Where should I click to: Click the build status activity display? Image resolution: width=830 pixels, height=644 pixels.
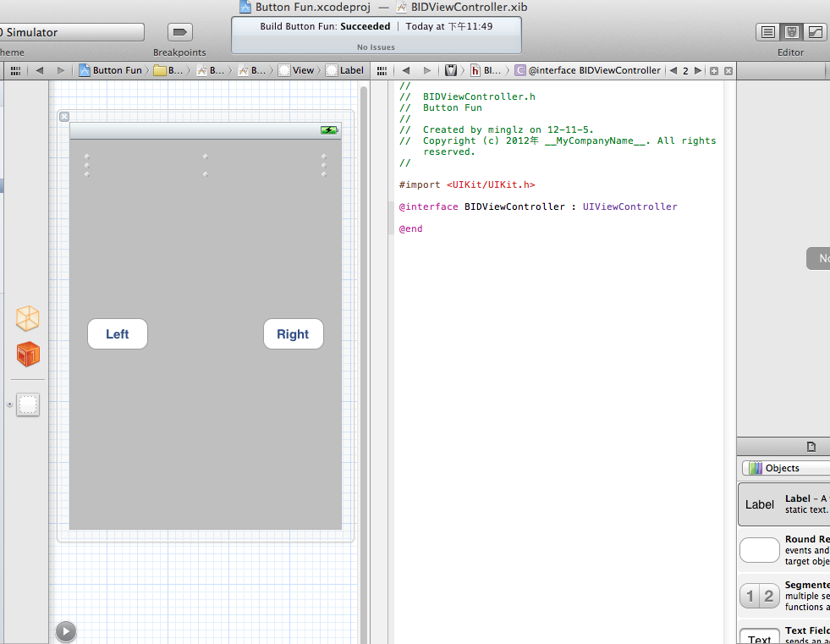(x=376, y=35)
